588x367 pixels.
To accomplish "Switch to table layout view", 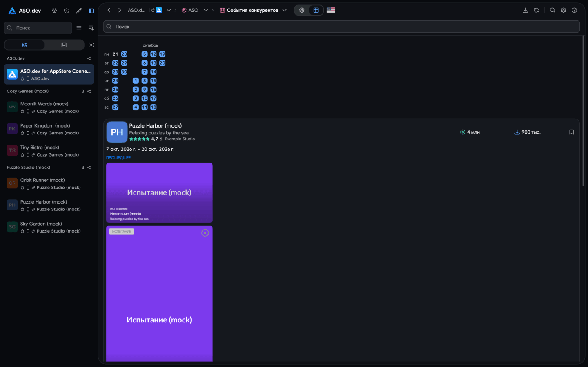I will 316,10.
